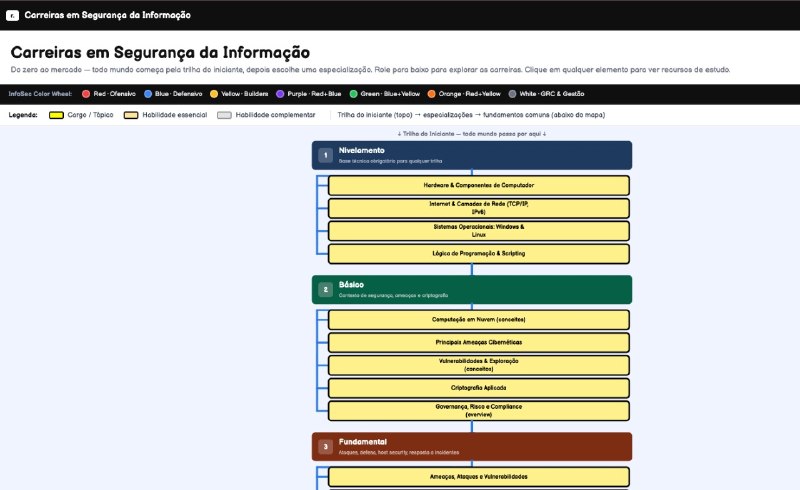Viewport: 800px width, 490px height.
Task: Click the red Ofensivo color dot
Action: click(x=86, y=94)
